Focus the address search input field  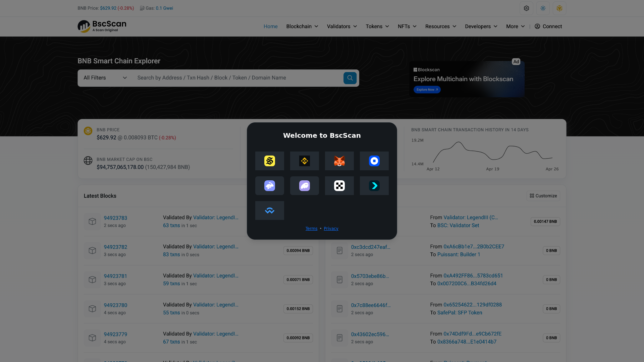coord(238,78)
